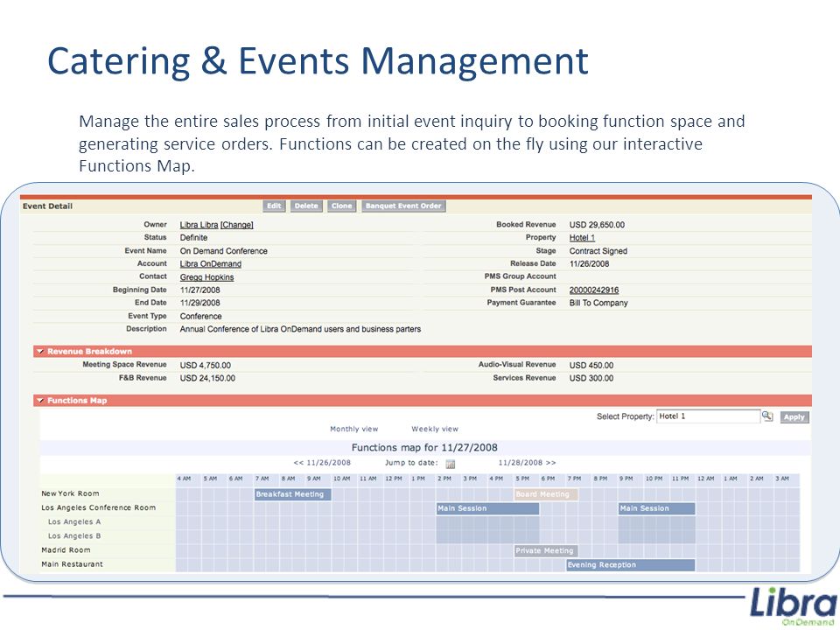
Task: Switch to Monthly view
Action: click(354, 429)
